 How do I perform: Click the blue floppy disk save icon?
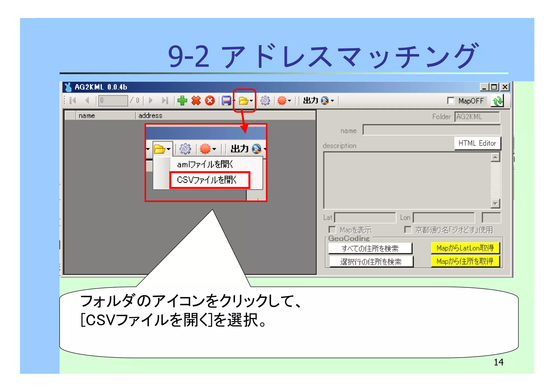[x=226, y=101]
